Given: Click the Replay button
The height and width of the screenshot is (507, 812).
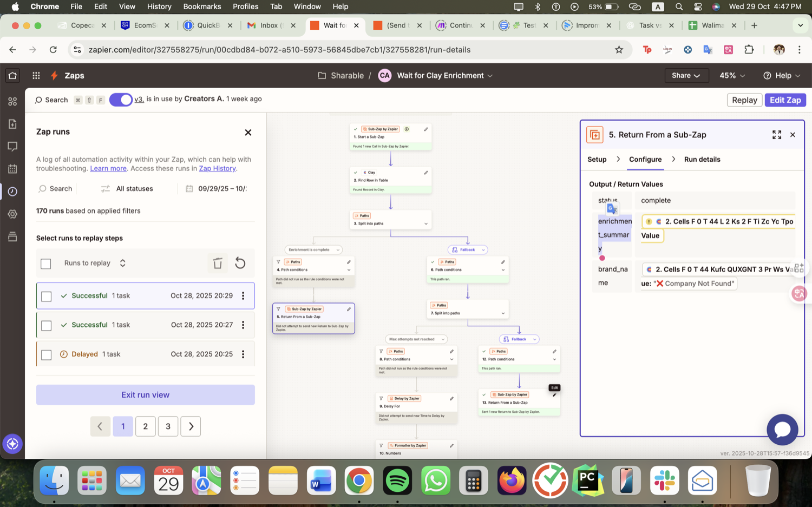Looking at the screenshot, I should [x=744, y=100].
